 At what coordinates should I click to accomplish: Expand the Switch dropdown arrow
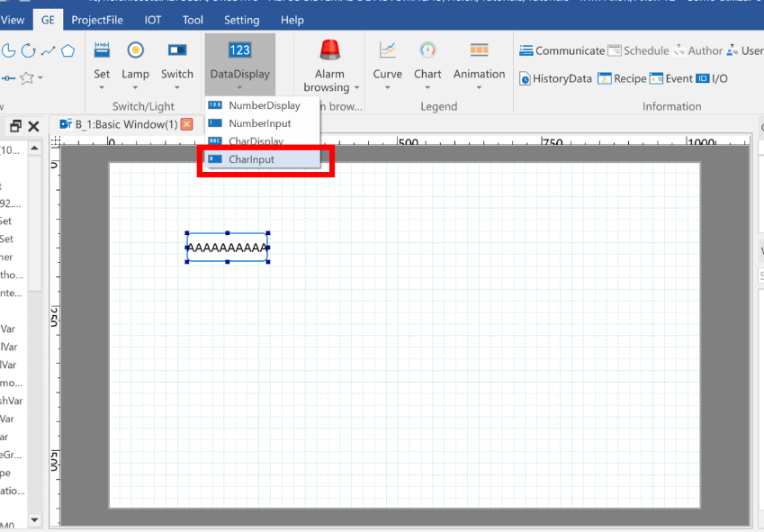click(177, 87)
